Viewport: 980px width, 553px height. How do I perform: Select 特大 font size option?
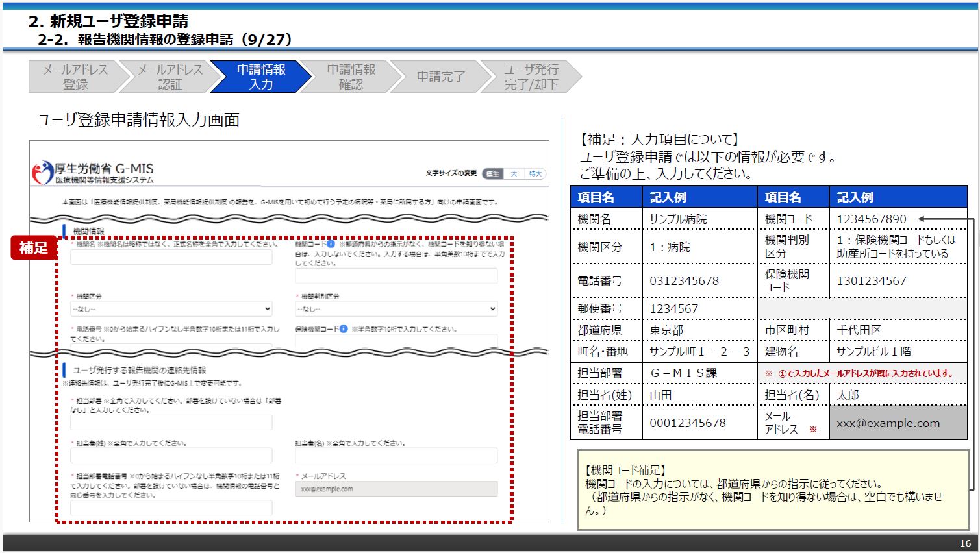point(535,173)
